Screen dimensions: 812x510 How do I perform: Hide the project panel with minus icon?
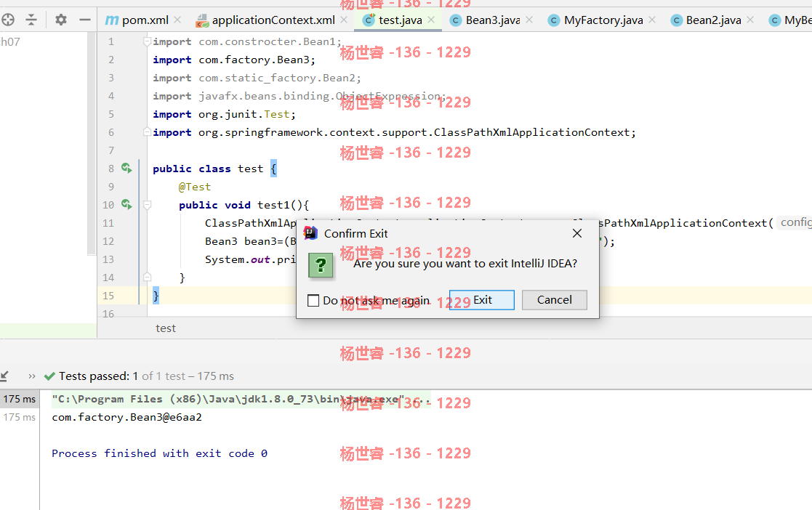85,20
